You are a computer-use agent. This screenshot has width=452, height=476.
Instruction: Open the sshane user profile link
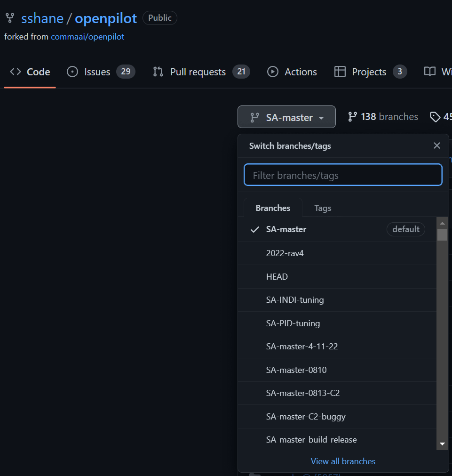(x=42, y=18)
